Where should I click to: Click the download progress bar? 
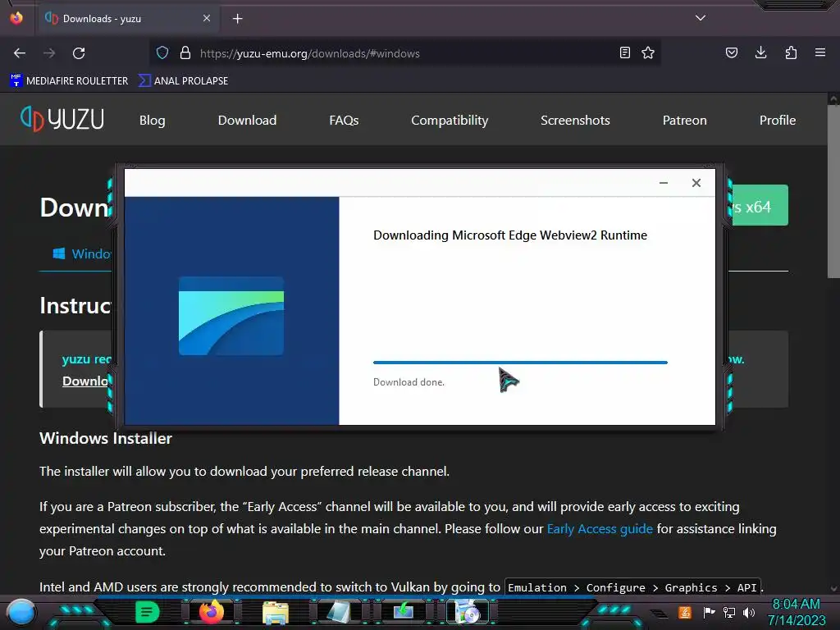pyautogui.click(x=520, y=363)
